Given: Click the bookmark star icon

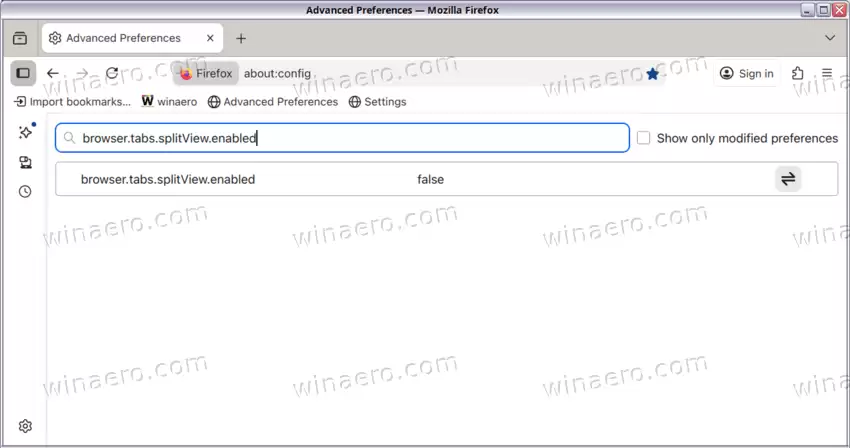Looking at the screenshot, I should coord(652,73).
